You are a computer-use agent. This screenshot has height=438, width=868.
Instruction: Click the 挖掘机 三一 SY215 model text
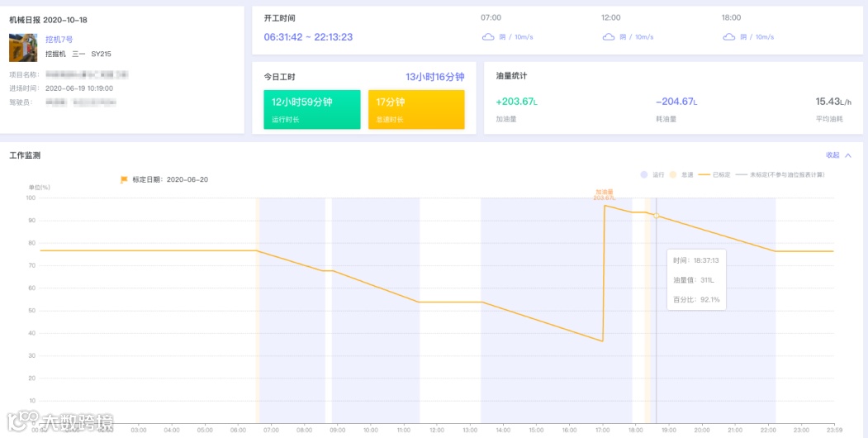[x=78, y=55]
